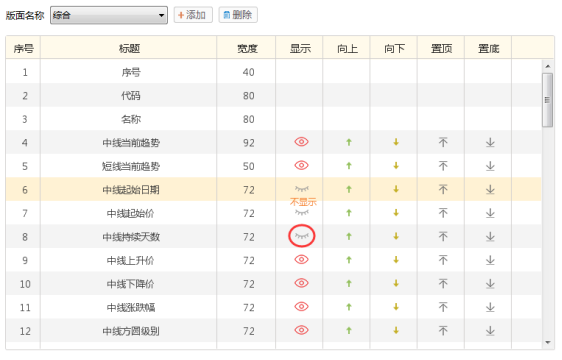This screenshot has width=562, height=360.
Task: Send 中线当前趋势 to bottom (置底 icon)
Action: coord(490,142)
